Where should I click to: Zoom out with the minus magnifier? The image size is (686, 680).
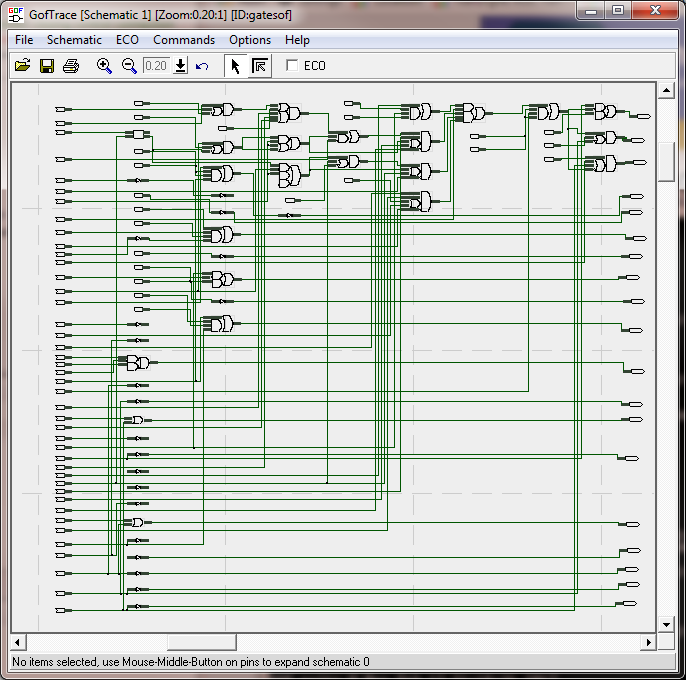(129, 66)
